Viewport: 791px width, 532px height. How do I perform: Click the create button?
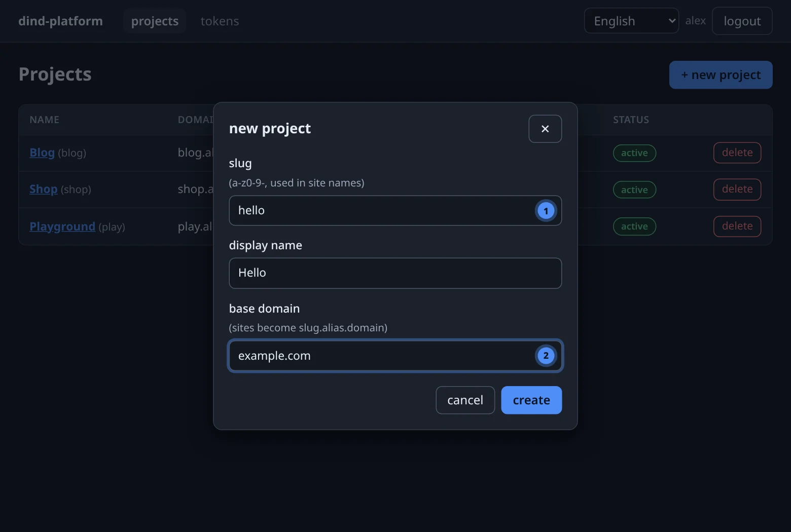click(x=531, y=400)
